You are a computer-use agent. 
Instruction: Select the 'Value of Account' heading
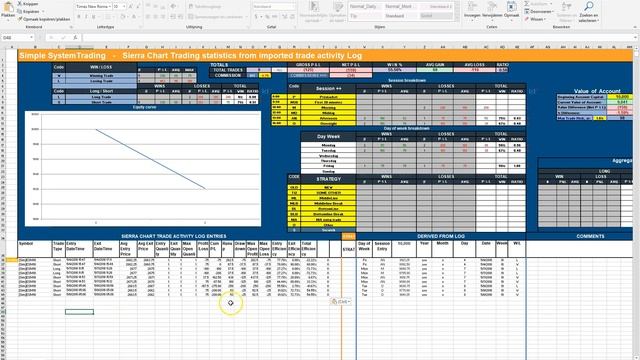pyautogui.click(x=597, y=91)
